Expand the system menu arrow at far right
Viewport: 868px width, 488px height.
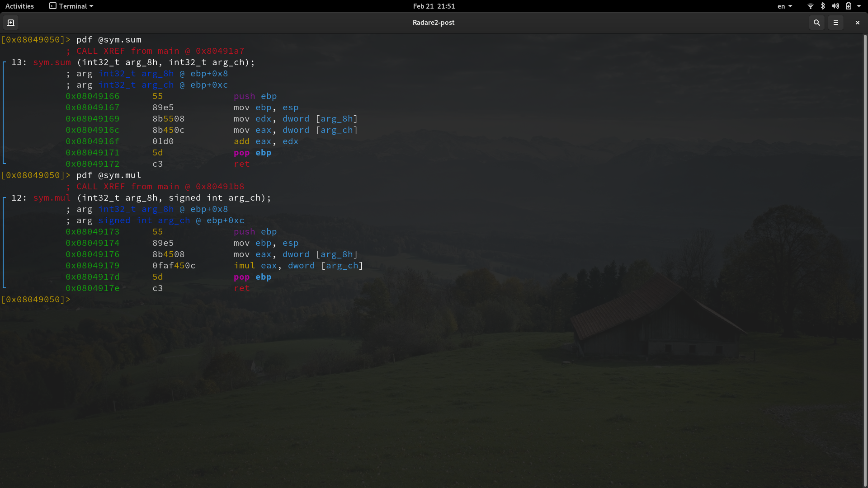(x=859, y=6)
